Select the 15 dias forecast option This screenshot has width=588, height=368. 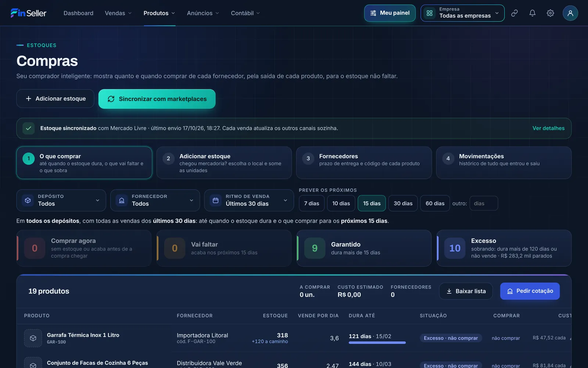click(372, 203)
